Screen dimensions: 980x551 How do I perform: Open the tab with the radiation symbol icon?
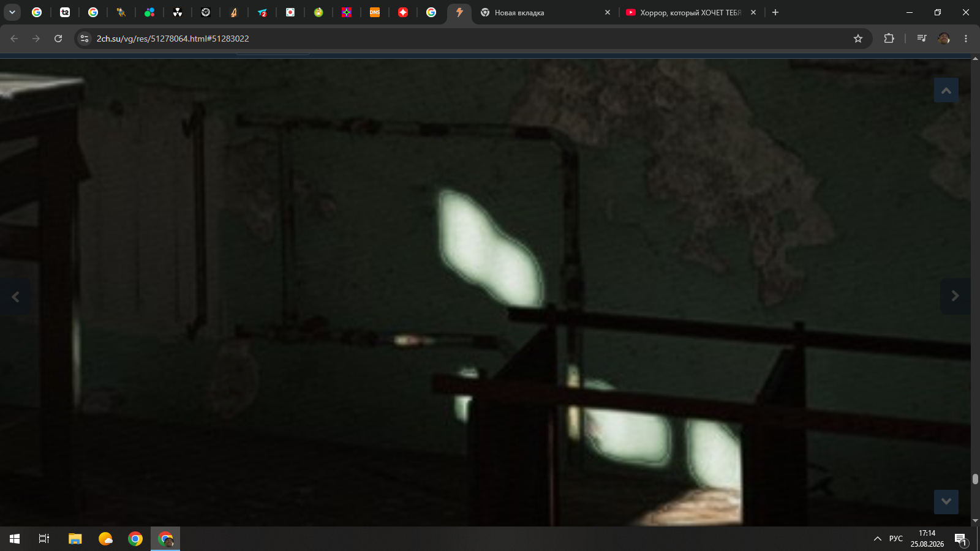click(178, 12)
